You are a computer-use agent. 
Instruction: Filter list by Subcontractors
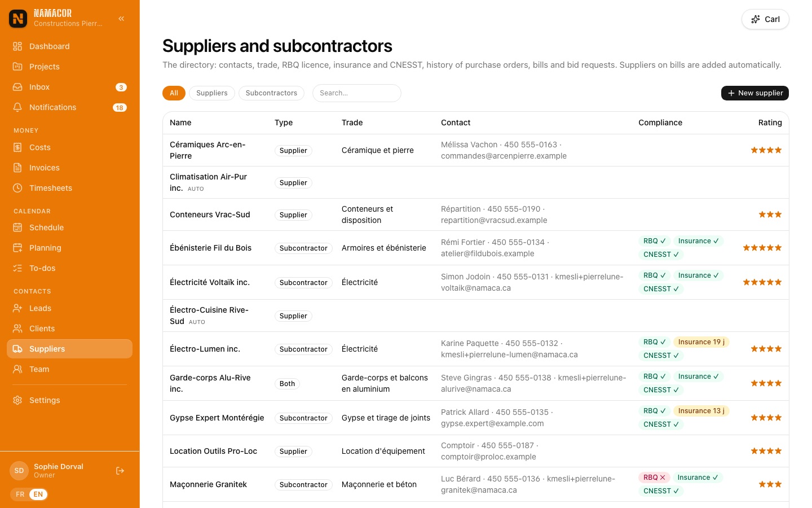click(271, 93)
